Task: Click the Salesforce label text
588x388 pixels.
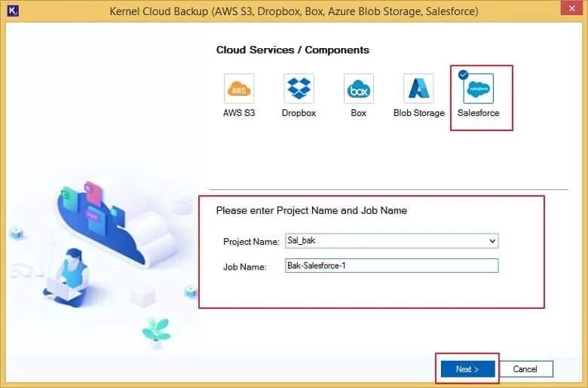Action: (x=479, y=113)
